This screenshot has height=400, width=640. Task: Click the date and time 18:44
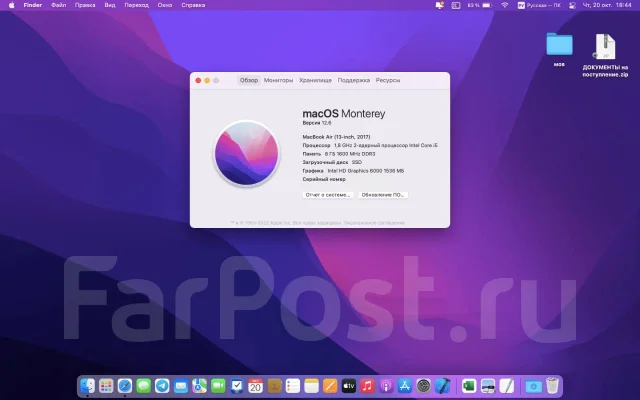point(607,5)
